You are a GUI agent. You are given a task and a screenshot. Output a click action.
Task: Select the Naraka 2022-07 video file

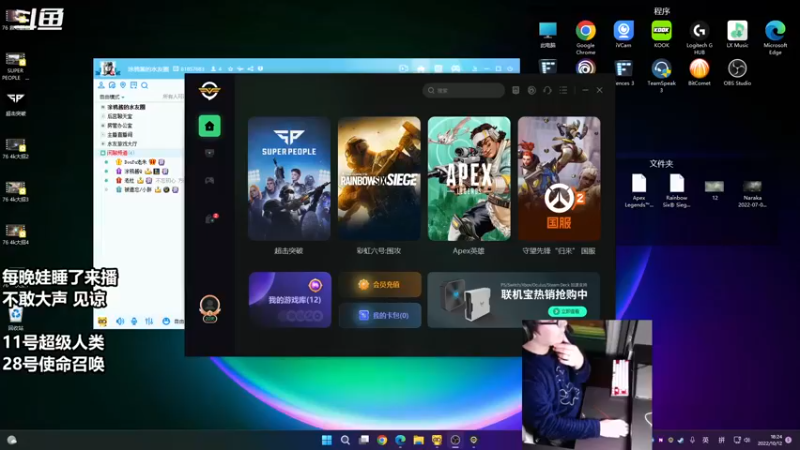(x=752, y=194)
